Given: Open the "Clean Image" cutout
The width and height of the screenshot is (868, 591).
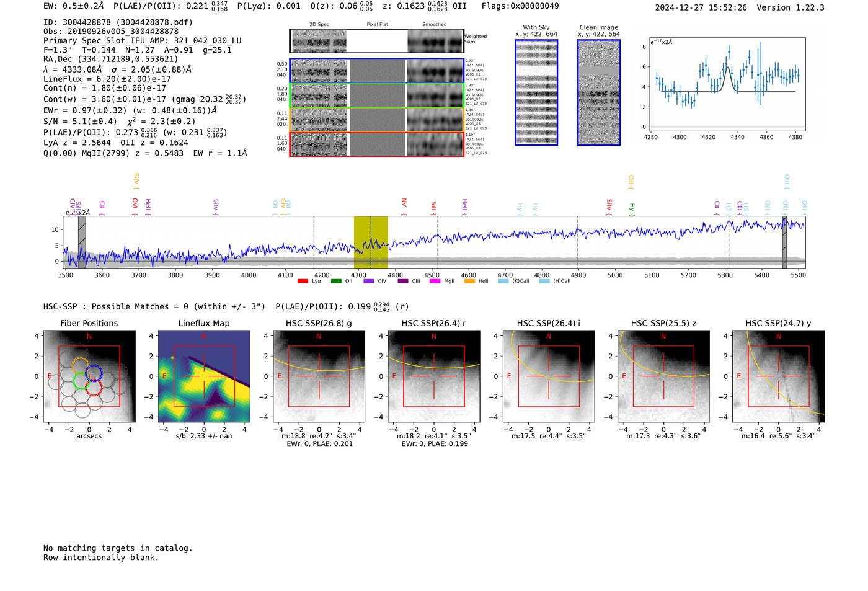Looking at the screenshot, I should coord(599,92).
